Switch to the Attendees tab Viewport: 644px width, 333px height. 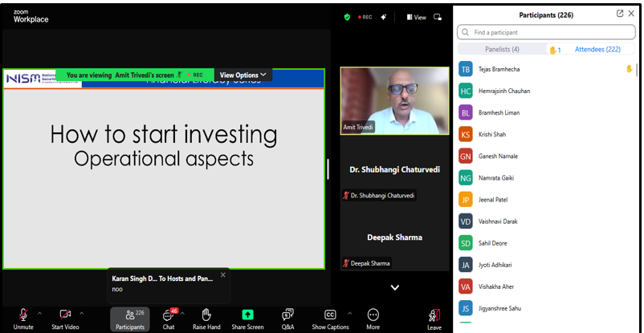pos(597,49)
